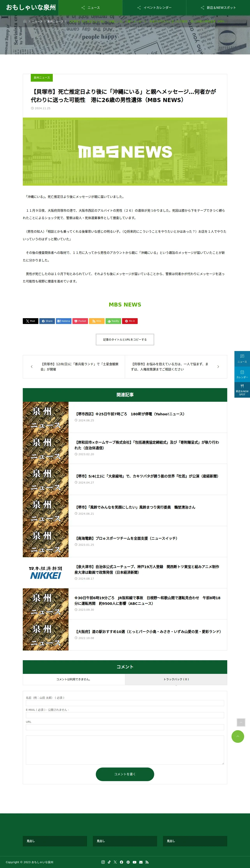Screen dimensions: 250x868
Task: Open related article about JR阪和線 運転見合わせ
Action: (147, 600)
